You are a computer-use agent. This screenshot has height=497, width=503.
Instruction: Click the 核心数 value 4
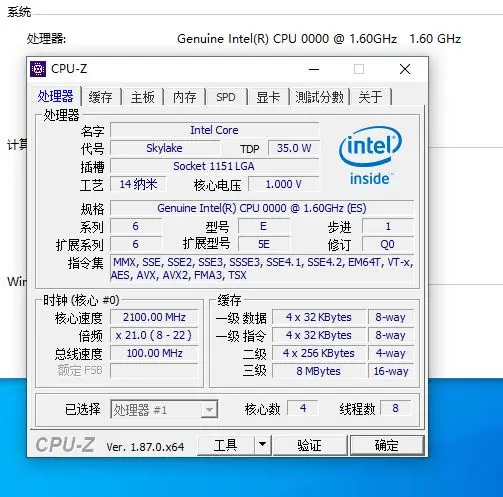coord(303,408)
